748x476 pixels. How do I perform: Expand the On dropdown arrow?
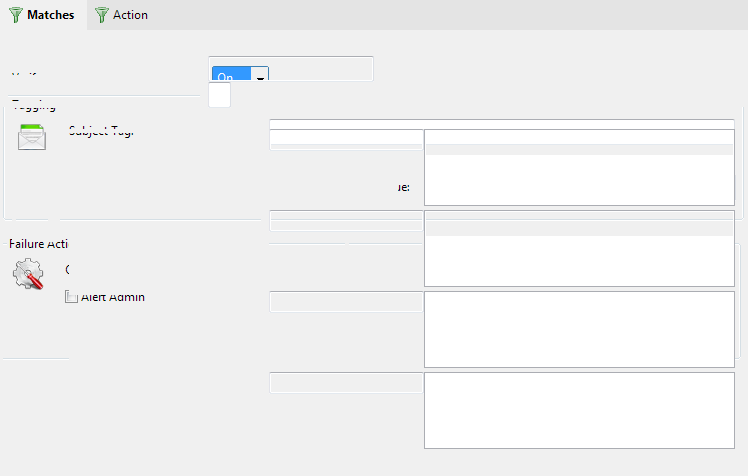259,76
